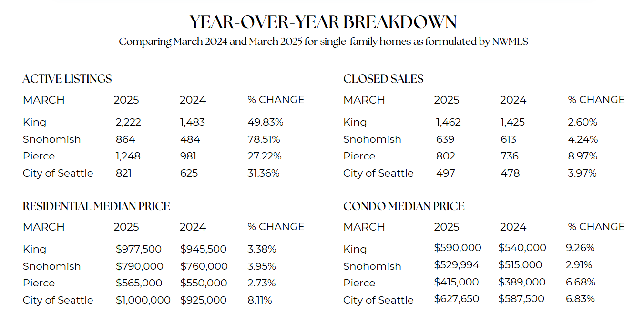
Task: Select City of Seattle's $1,000,000 median price
Action: point(143,300)
